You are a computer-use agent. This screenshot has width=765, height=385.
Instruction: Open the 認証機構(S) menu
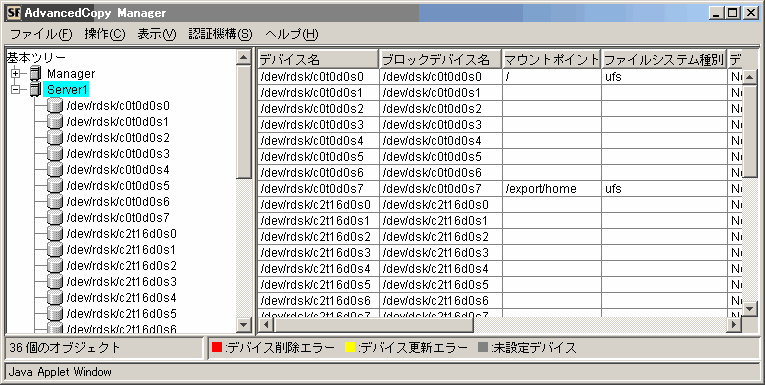(x=221, y=34)
